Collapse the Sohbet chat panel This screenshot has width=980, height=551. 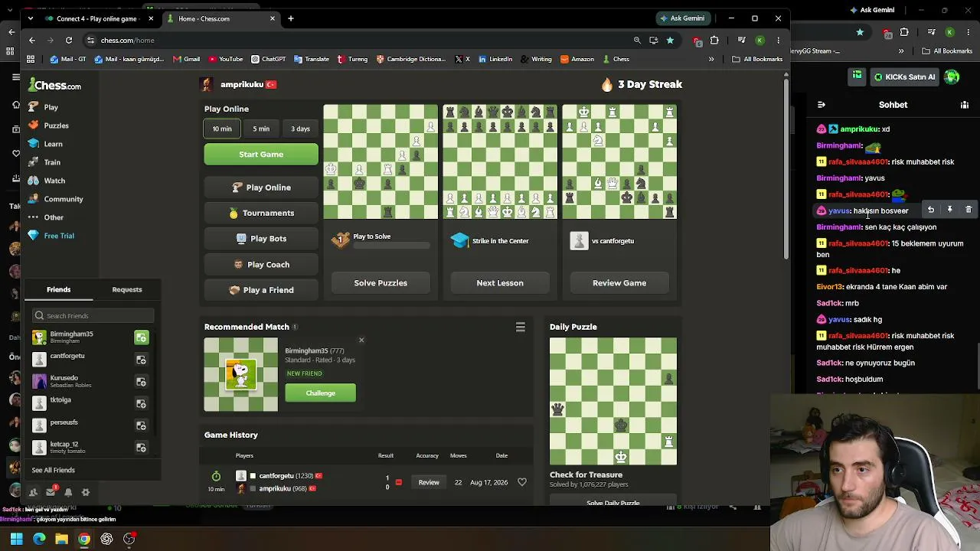pyautogui.click(x=822, y=105)
